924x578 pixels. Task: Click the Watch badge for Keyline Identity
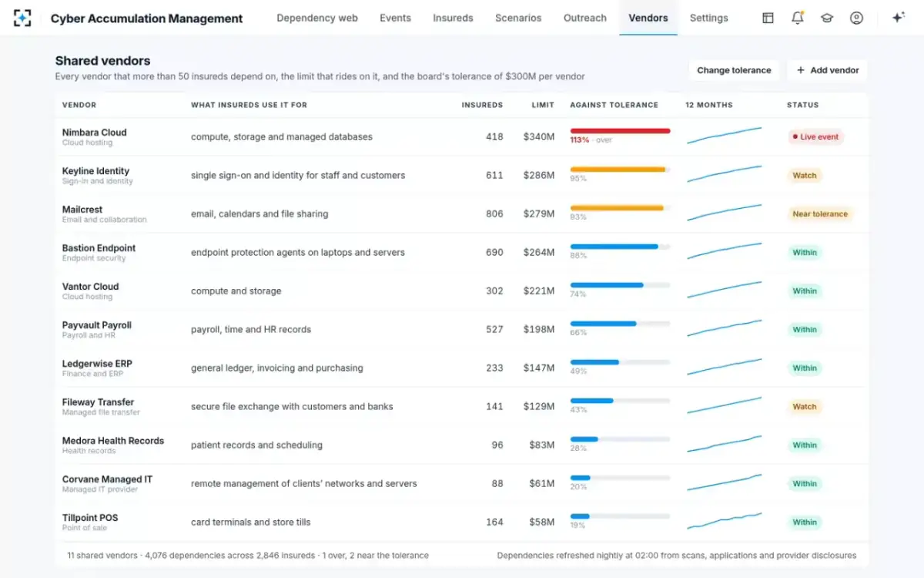click(805, 175)
